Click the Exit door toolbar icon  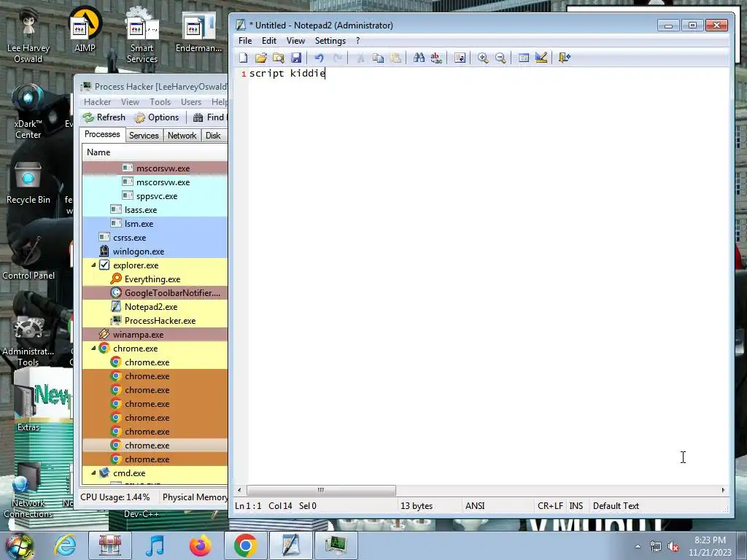tap(565, 58)
